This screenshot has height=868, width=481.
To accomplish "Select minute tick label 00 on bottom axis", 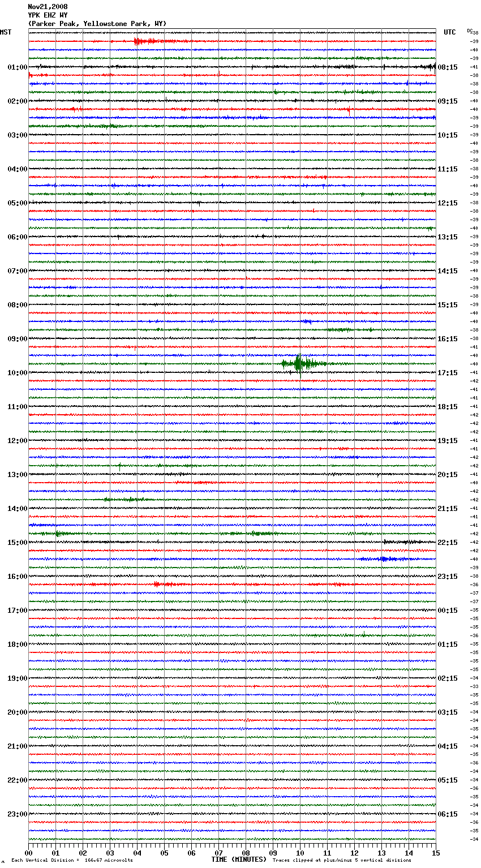I will [x=28, y=853].
